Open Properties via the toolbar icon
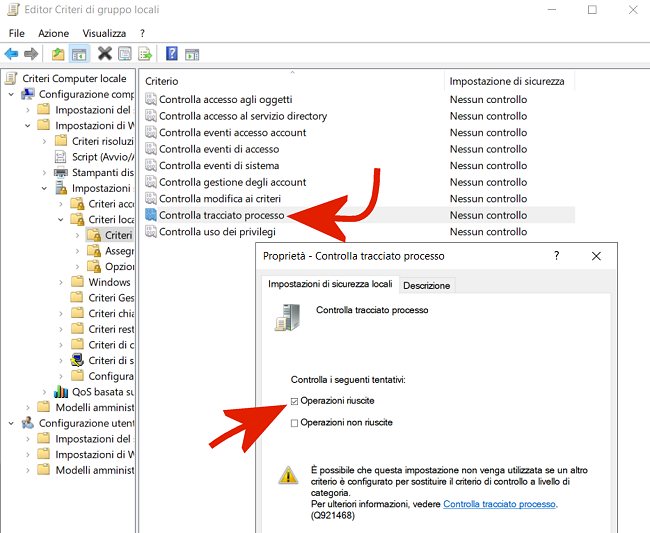Screen dimensions: 650x533 [125, 54]
